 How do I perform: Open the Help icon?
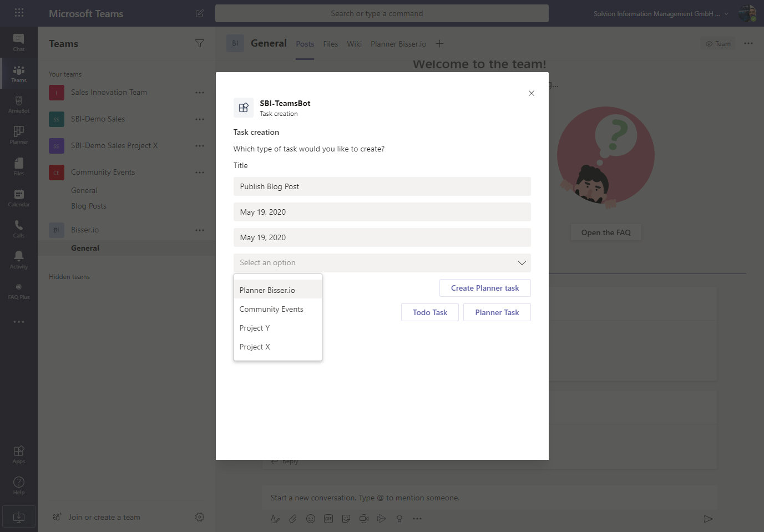pos(19,485)
